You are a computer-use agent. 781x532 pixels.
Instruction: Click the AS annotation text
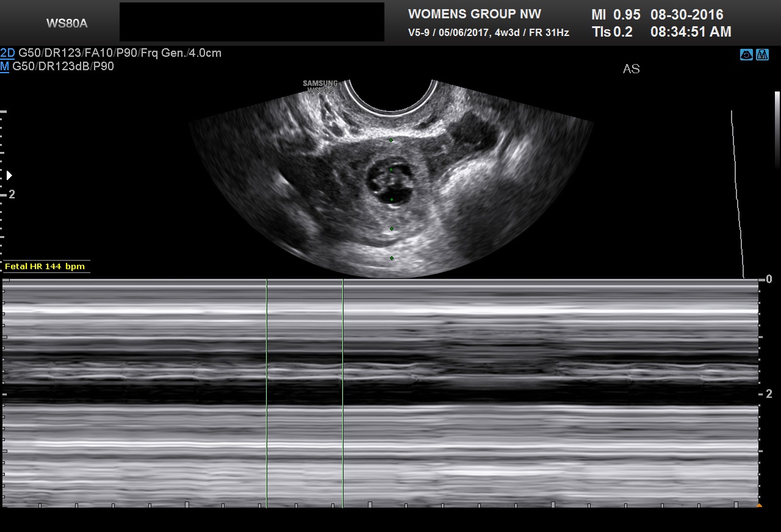click(631, 69)
